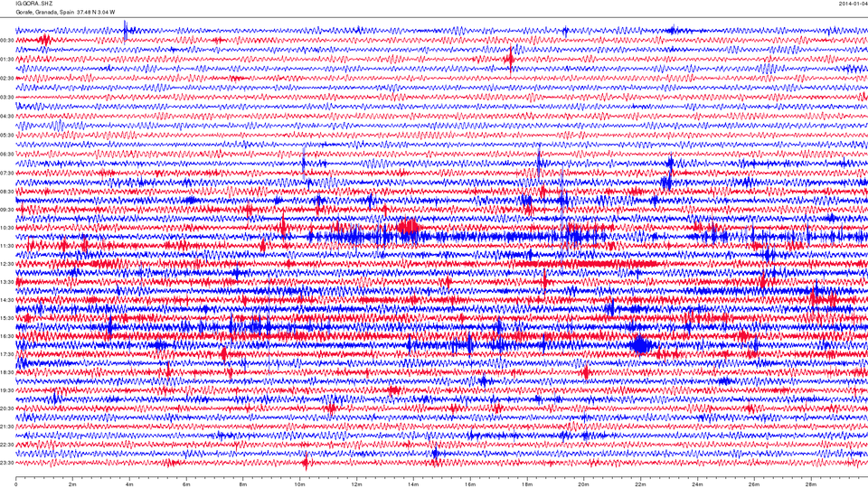This screenshot has height=488, width=868.
Task: Click the 22m tick on the time axis
Action: (x=640, y=484)
